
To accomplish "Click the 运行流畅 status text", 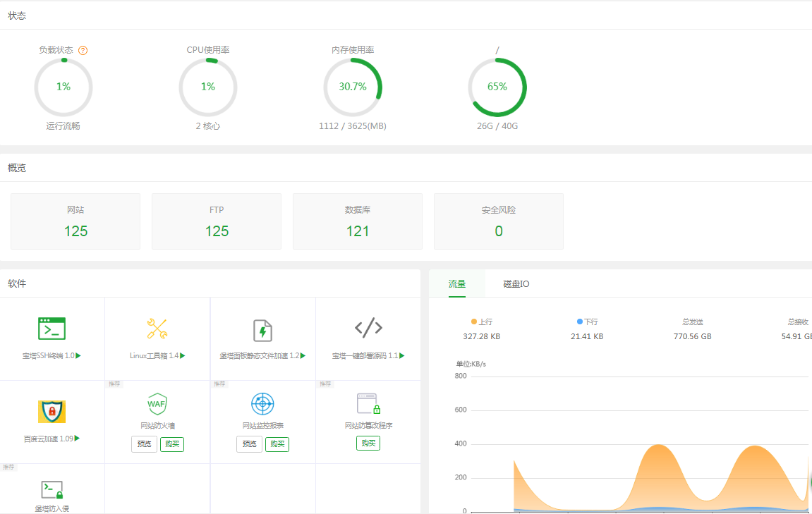I will click(63, 126).
